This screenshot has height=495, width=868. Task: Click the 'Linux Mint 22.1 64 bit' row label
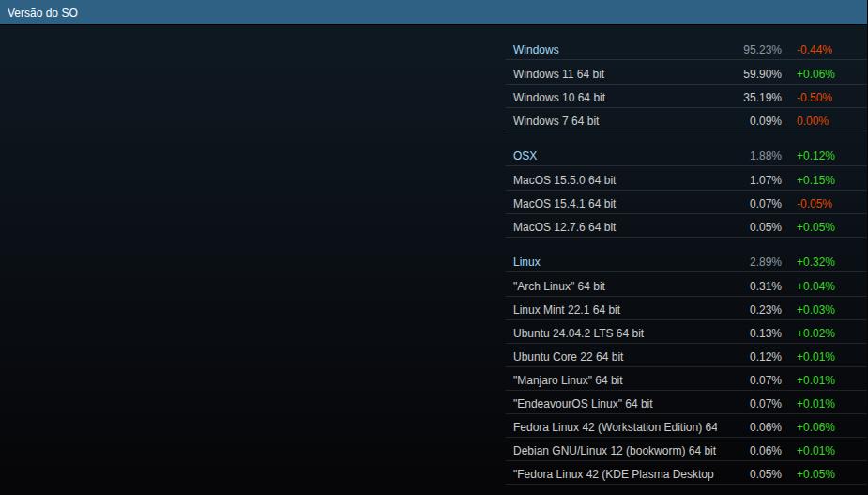click(566, 310)
